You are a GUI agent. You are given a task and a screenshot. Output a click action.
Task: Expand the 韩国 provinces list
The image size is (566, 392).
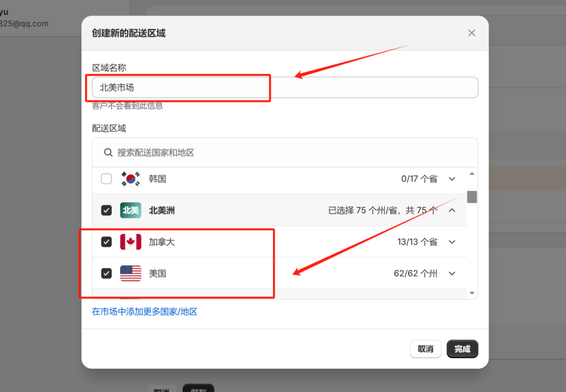tap(452, 179)
